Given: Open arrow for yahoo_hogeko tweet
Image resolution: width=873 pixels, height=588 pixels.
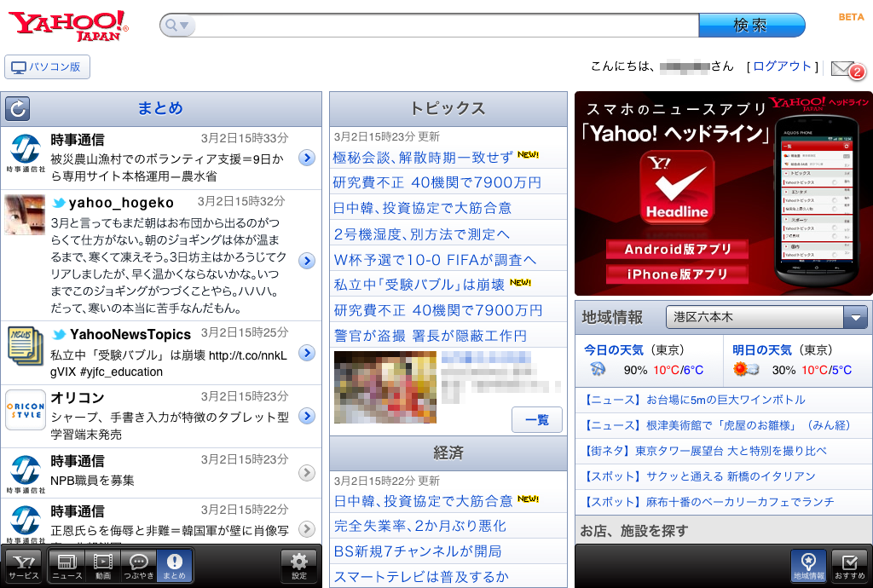Looking at the screenshot, I should click(307, 261).
